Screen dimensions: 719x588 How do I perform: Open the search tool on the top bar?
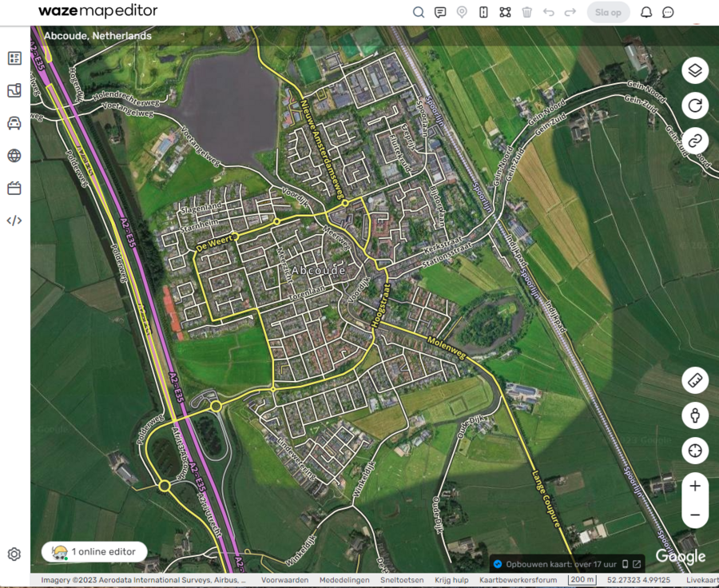pos(419,12)
